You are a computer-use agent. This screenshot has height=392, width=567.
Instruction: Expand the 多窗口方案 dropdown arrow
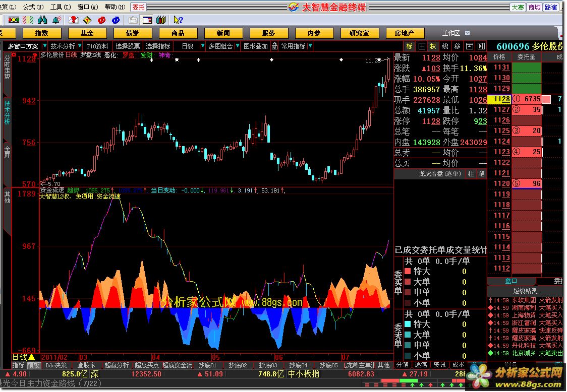tap(45, 46)
